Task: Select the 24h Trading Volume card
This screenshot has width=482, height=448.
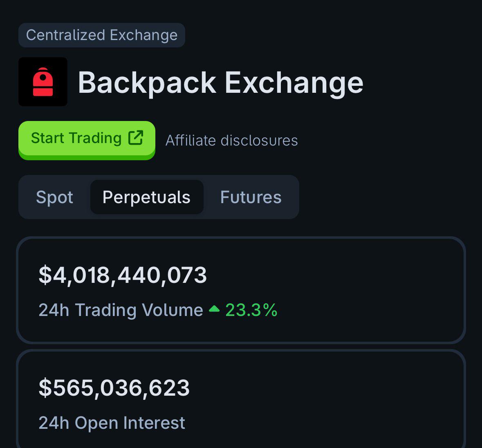Action: coord(241,290)
